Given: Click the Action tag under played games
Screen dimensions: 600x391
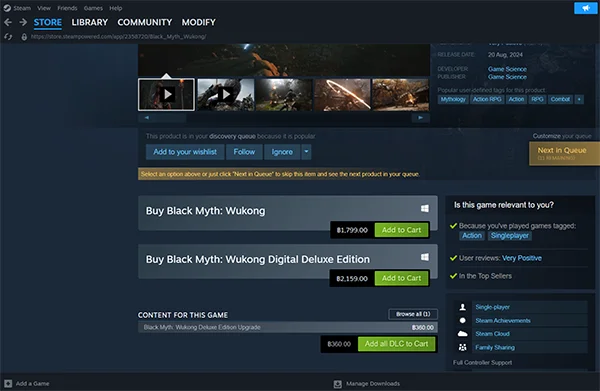Looking at the screenshot, I should [x=472, y=236].
